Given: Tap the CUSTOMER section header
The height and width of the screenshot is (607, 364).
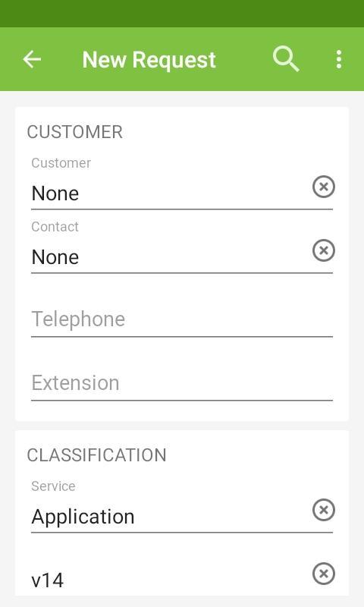Looking at the screenshot, I should pyautogui.click(x=74, y=132).
